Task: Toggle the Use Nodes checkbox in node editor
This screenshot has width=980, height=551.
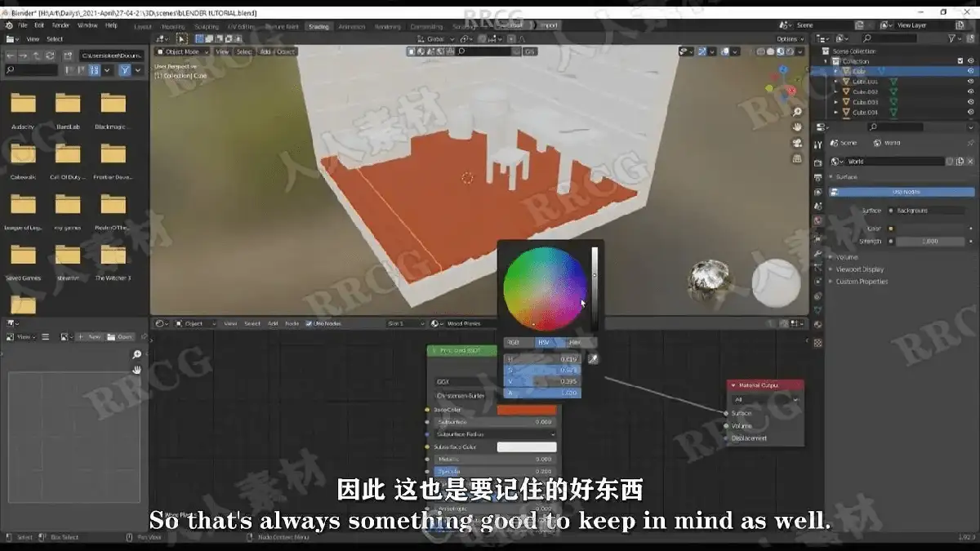Action: (309, 323)
